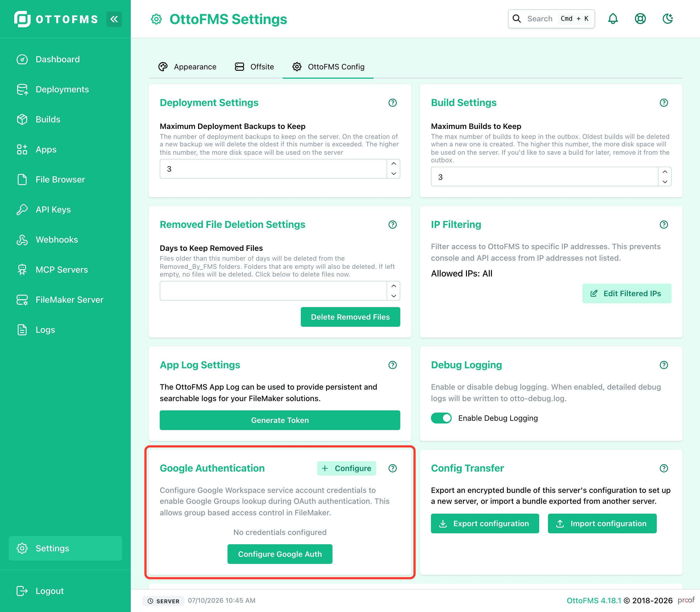Click the plus Configure button
This screenshot has height=612, width=700.
pyautogui.click(x=347, y=468)
